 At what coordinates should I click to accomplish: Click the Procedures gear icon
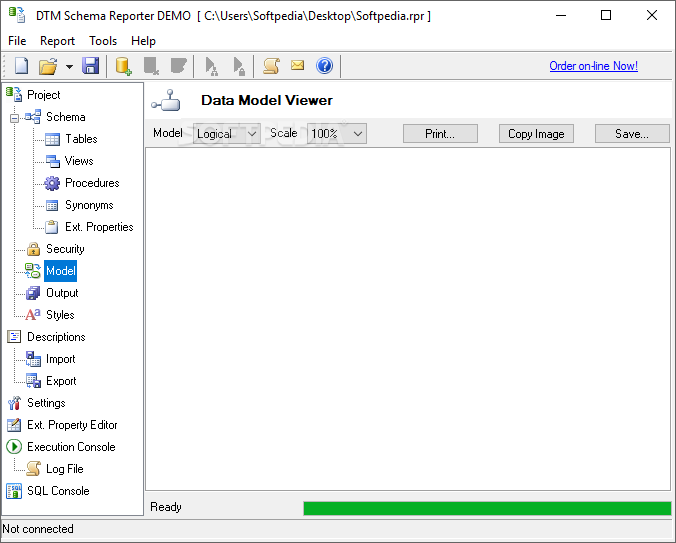(x=52, y=183)
